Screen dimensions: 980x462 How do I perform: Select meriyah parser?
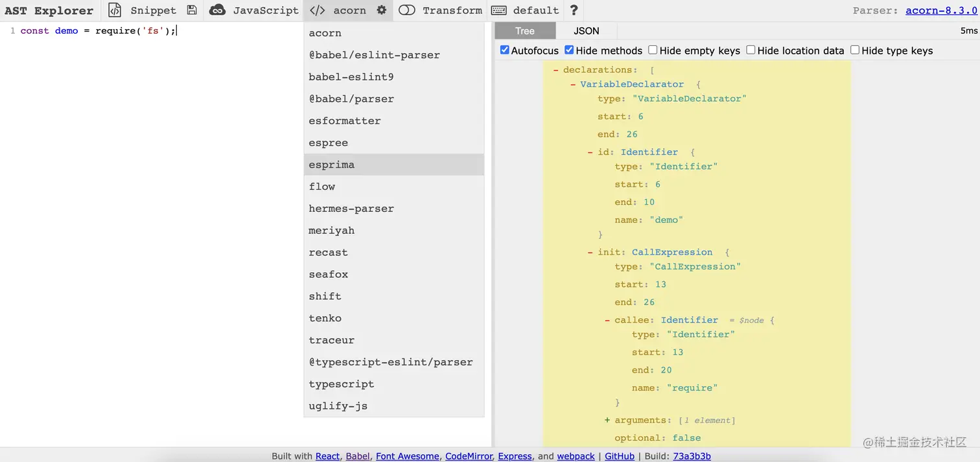pyautogui.click(x=394, y=231)
